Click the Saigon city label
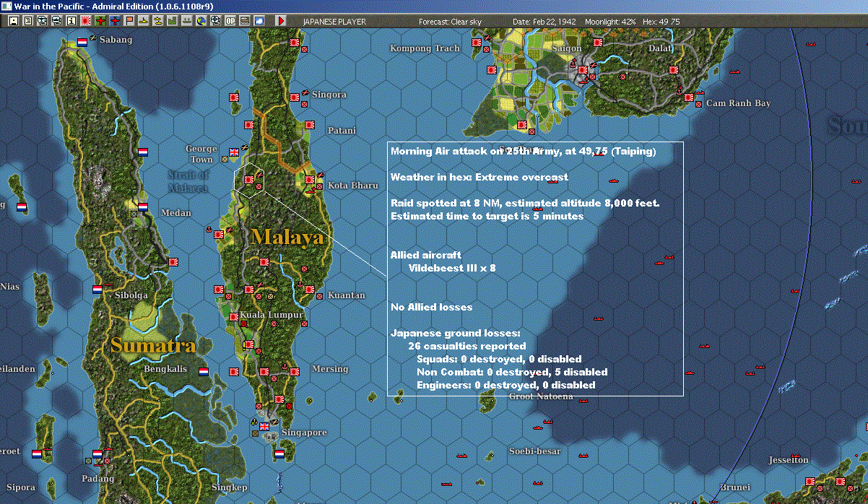 point(566,48)
